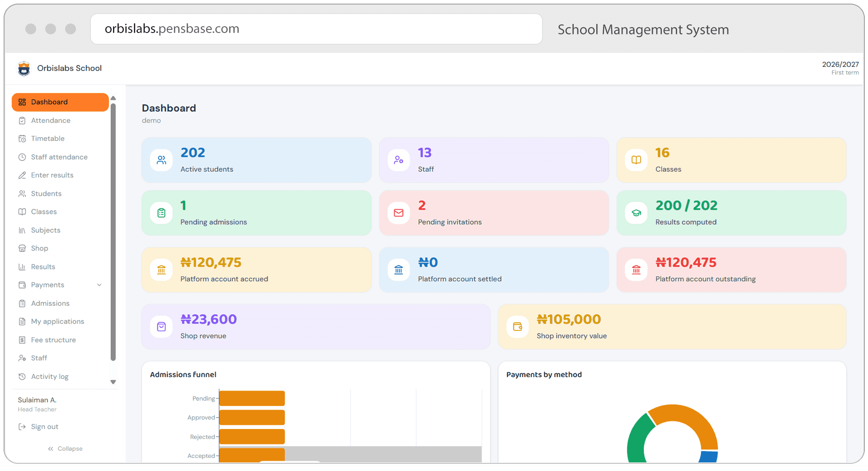
Task: Click the Pending bar in Admissions funnel
Action: pos(252,398)
